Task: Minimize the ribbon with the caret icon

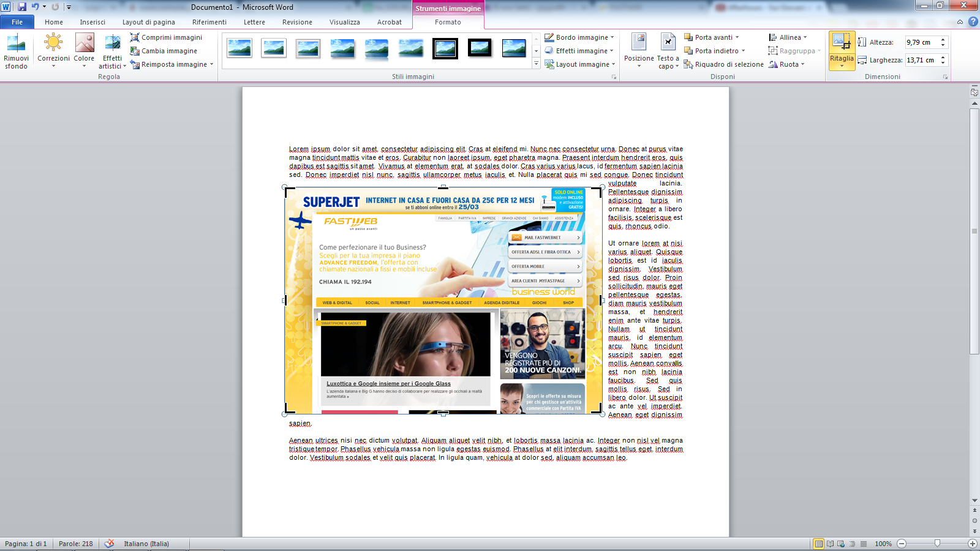Action: click(960, 21)
